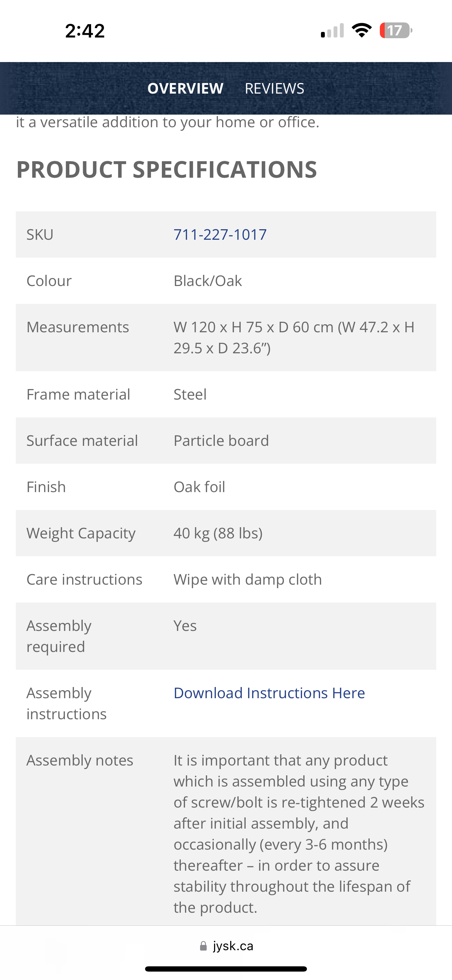
Task: Click the Wipe with damp cloth text
Action: point(248,579)
